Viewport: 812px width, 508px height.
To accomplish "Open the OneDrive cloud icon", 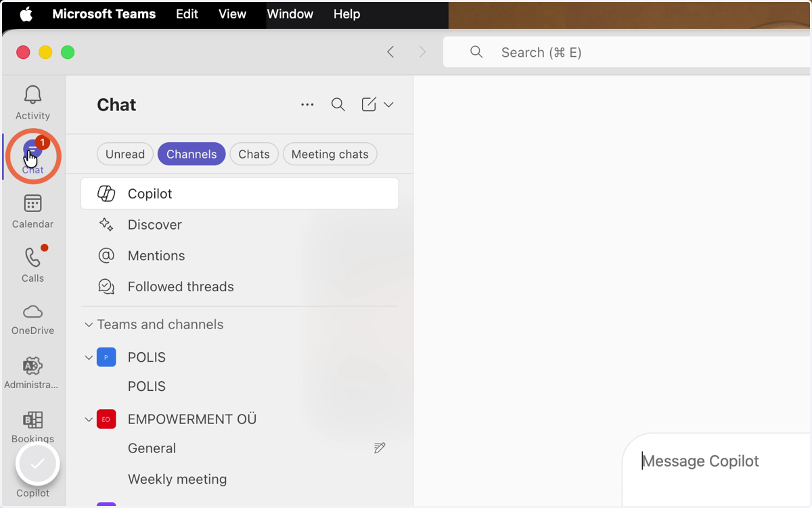I will (x=32, y=312).
